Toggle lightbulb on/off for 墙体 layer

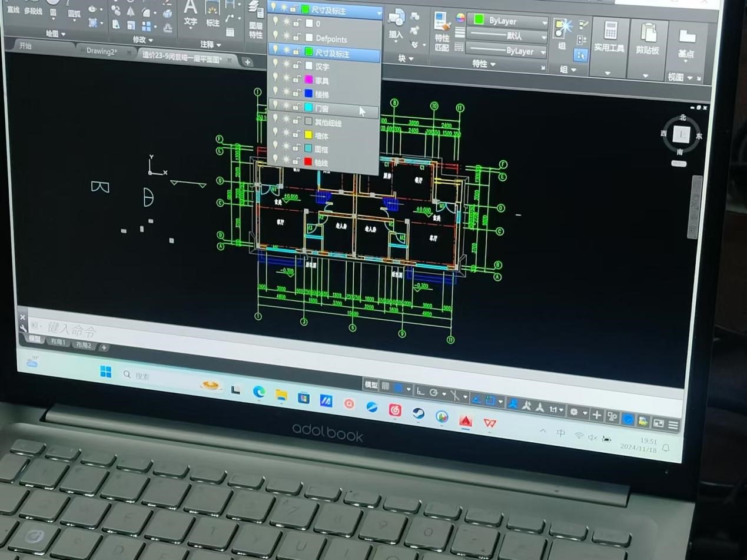coord(274,132)
